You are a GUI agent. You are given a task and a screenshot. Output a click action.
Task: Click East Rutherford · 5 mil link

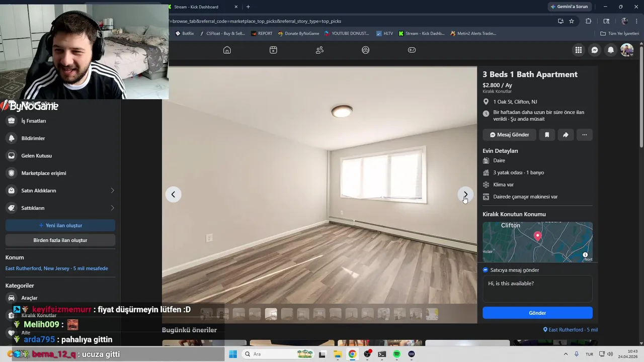click(571, 330)
